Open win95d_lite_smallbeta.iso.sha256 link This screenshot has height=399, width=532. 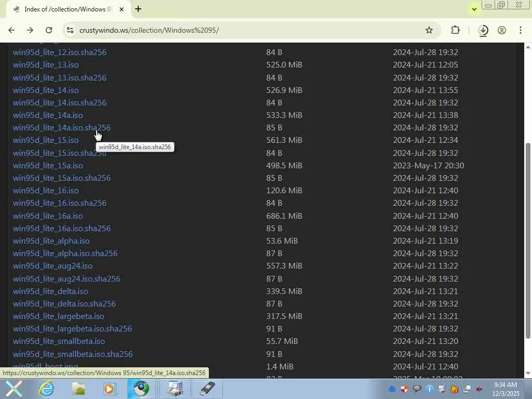tap(73, 354)
